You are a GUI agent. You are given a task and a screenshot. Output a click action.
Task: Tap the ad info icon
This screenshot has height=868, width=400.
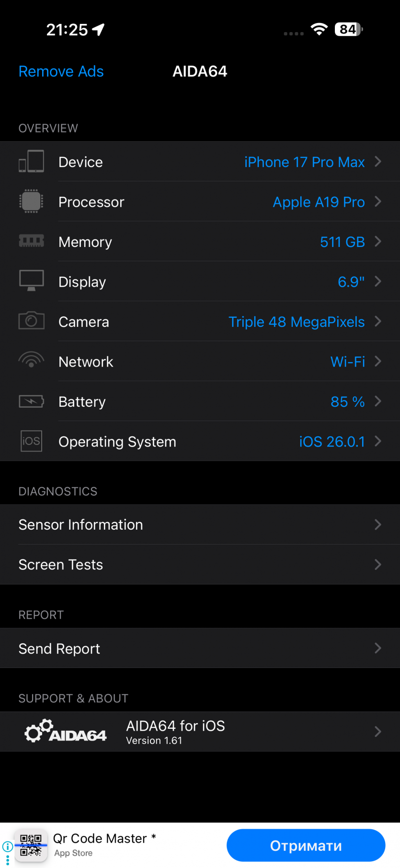(7, 846)
